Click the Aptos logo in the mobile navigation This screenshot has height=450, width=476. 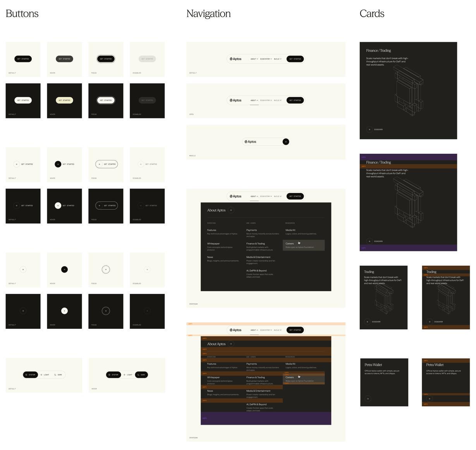pyautogui.click(x=251, y=142)
